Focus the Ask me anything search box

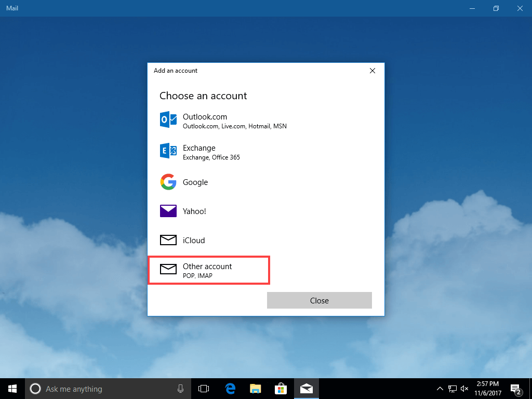pos(108,389)
